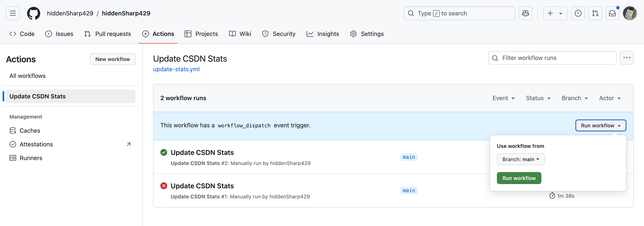The image size is (644, 226).
Task: Open the issues circle icon in header
Action: coord(578,13)
